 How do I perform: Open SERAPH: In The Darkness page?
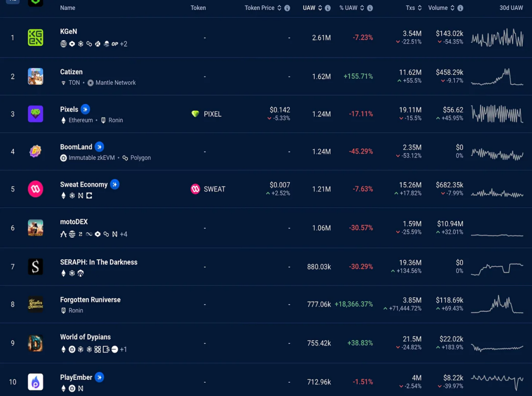pyautogui.click(x=99, y=262)
